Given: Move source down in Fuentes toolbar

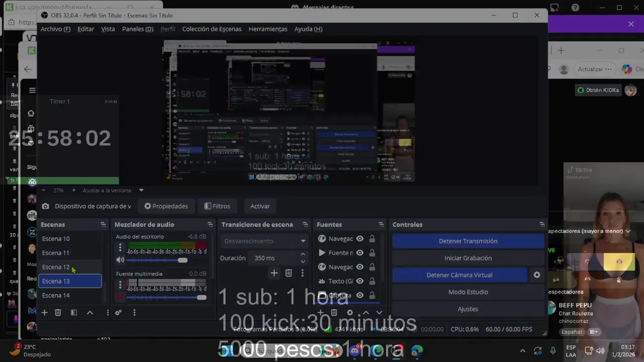Looking at the screenshot, I should (379, 313).
